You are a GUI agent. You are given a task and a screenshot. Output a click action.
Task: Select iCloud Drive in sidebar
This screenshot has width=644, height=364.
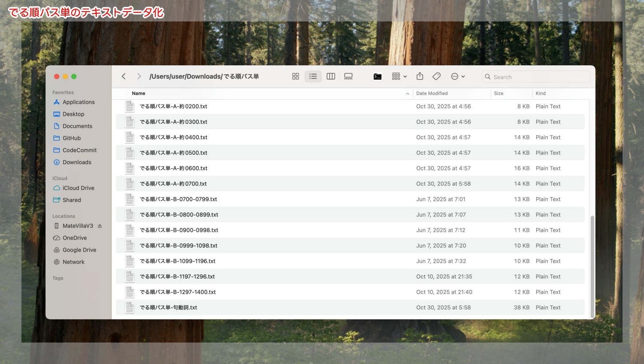78,188
